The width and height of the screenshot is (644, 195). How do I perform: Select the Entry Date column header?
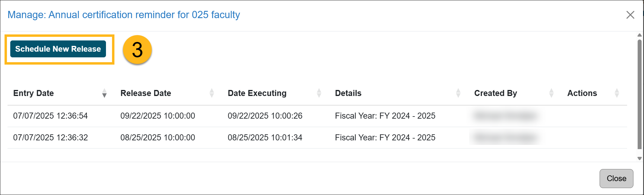point(34,94)
